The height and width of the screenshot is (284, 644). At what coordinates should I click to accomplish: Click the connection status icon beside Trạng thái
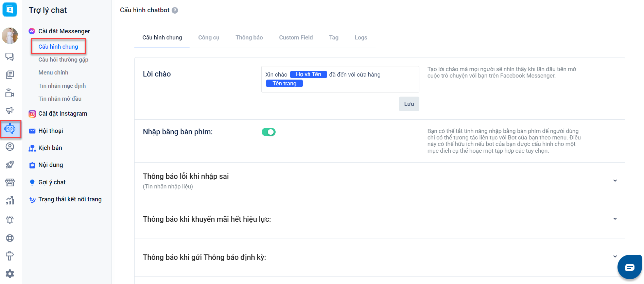tap(32, 200)
